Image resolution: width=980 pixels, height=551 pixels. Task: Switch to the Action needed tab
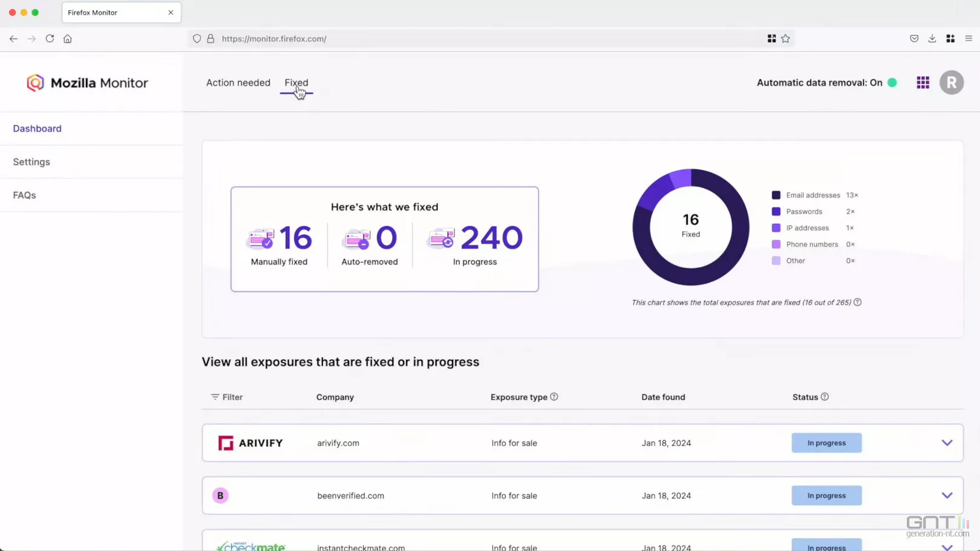click(x=238, y=83)
